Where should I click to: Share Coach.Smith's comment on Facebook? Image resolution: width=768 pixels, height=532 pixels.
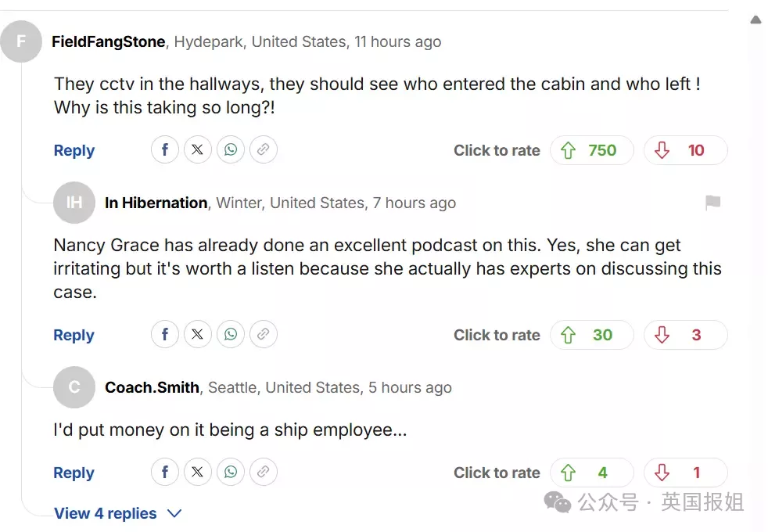[165, 473]
